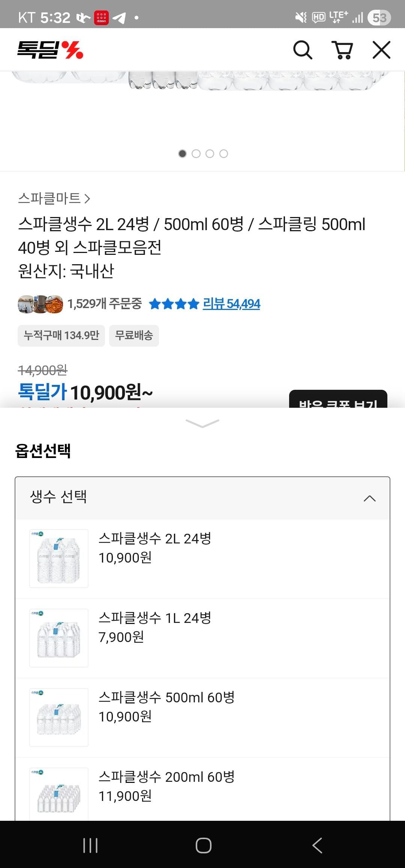
Task: Choose 스파클생수 2L 24병 option
Action: point(202,558)
